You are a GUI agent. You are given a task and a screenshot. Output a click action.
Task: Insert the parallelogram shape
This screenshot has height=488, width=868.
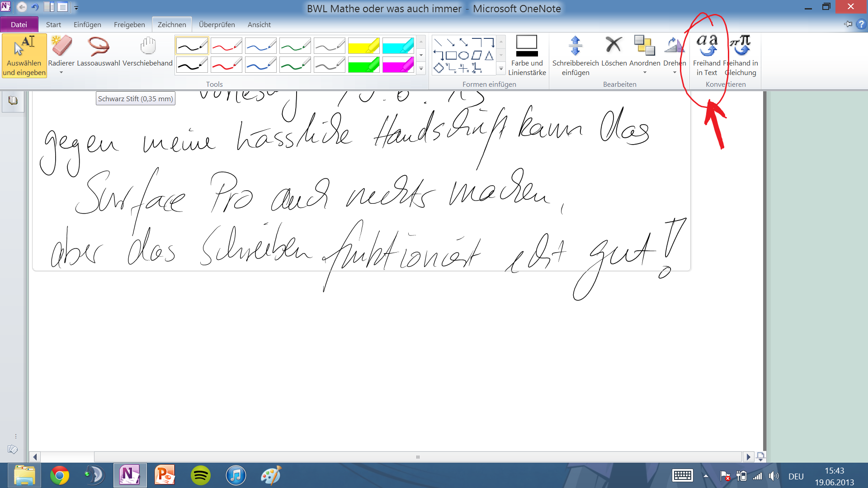pos(476,56)
